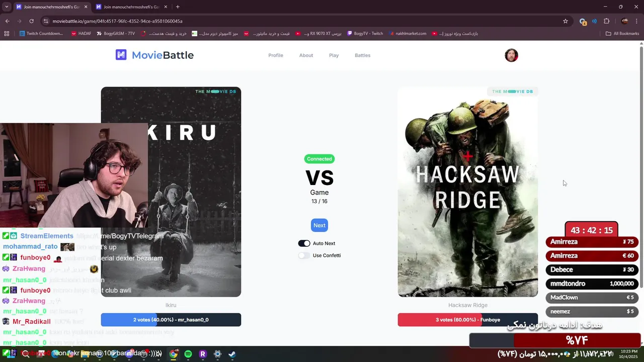The width and height of the screenshot is (644, 362).
Task: Click mohammad_rato username in chat
Action: tap(30, 247)
